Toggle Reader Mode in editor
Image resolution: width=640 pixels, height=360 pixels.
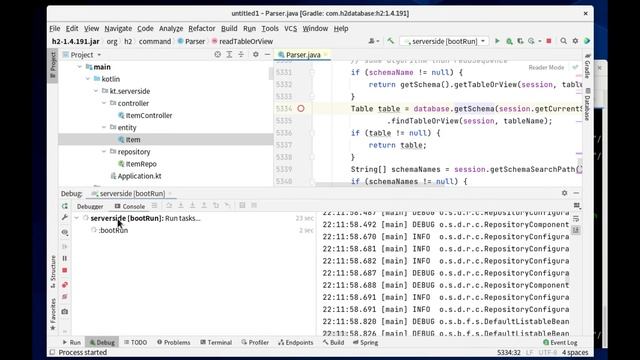point(546,67)
